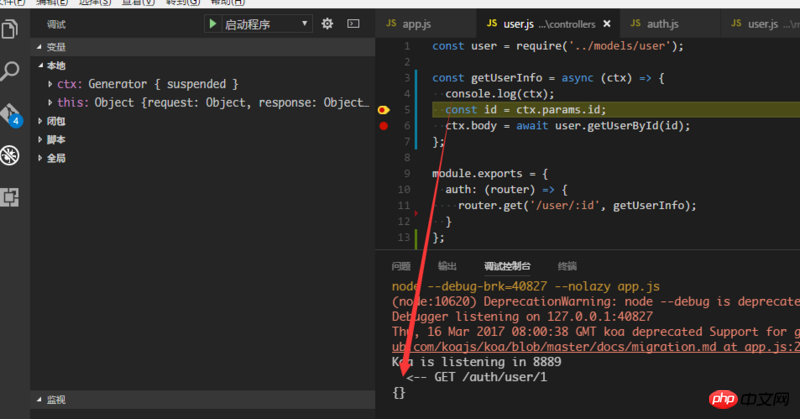Viewport: 800px width, 419px height.
Task: Expand the 监视 watch section
Action: (55, 399)
